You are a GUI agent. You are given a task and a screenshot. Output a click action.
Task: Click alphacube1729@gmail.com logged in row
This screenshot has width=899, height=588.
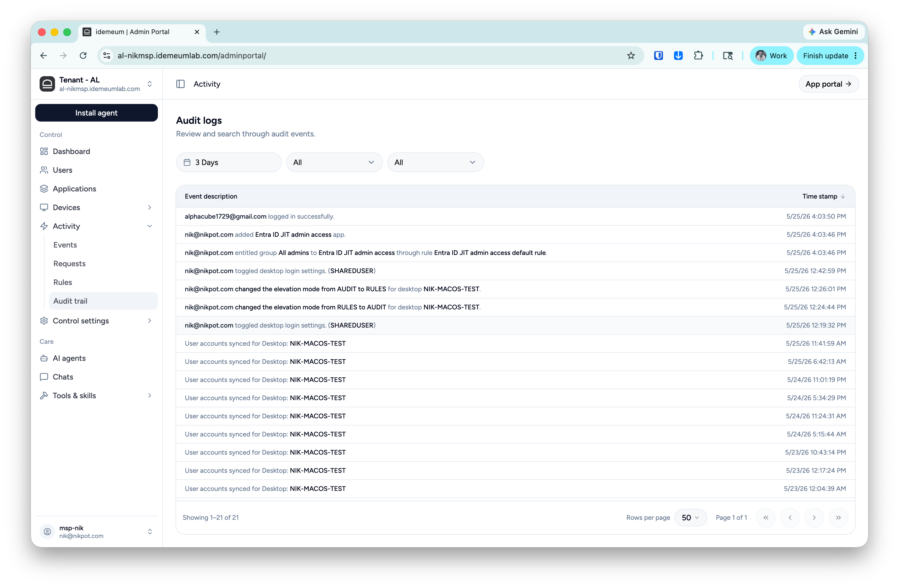(x=515, y=216)
